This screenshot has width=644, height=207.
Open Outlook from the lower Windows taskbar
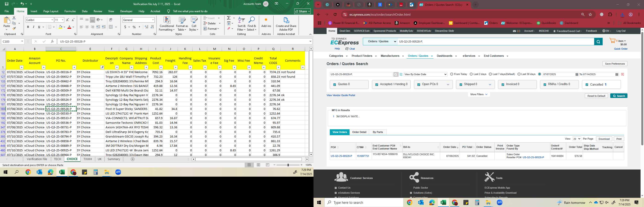(x=421, y=202)
